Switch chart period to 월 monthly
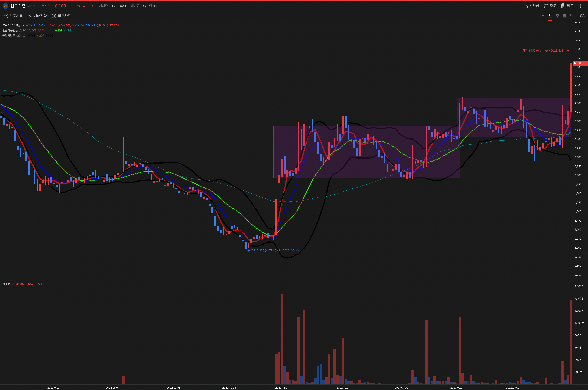Screen dimensions: 588x390 564,16
